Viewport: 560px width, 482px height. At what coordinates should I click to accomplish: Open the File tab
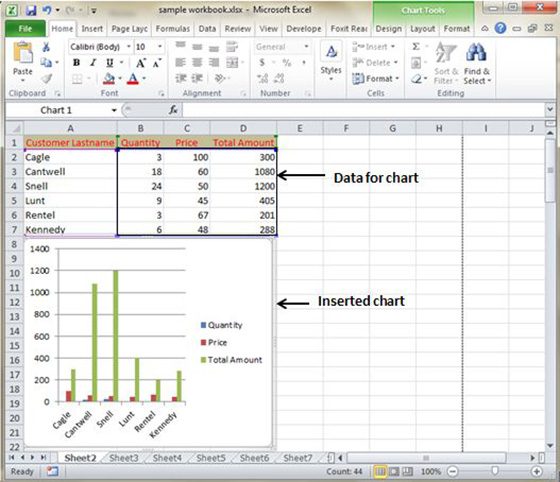25,29
